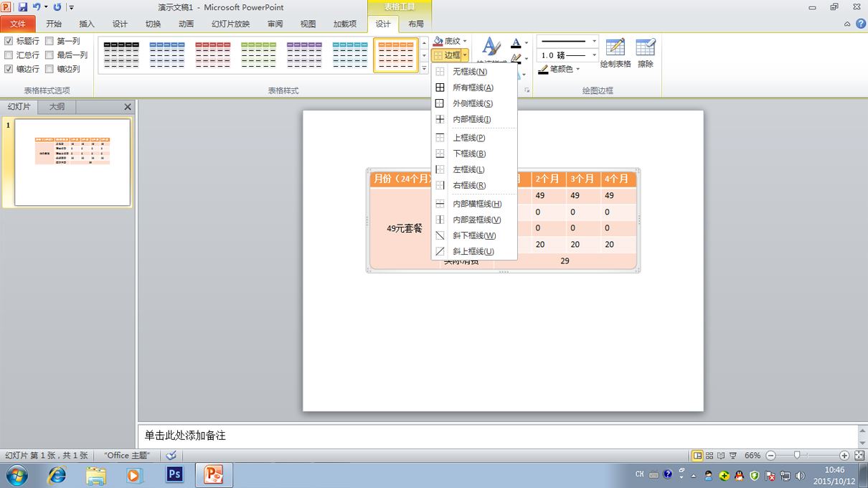
Task: Click the text fill letter A icon
Action: (515, 43)
